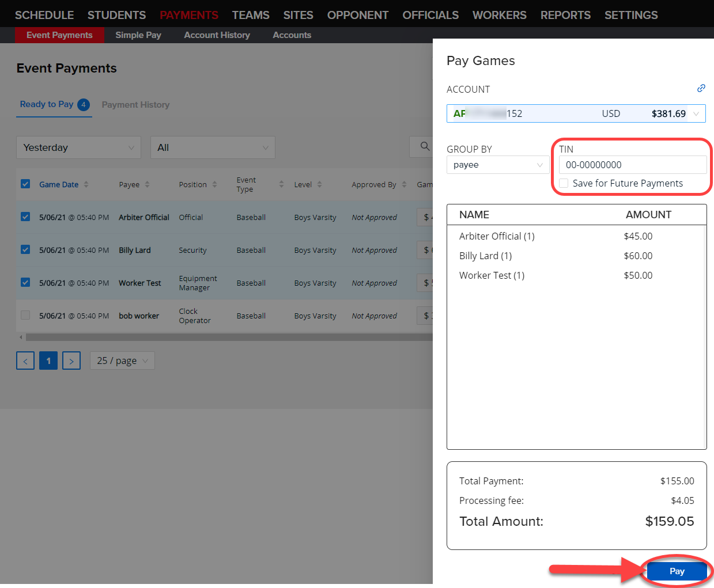714x588 pixels.
Task: Click the search magnifier icon
Action: click(425, 147)
